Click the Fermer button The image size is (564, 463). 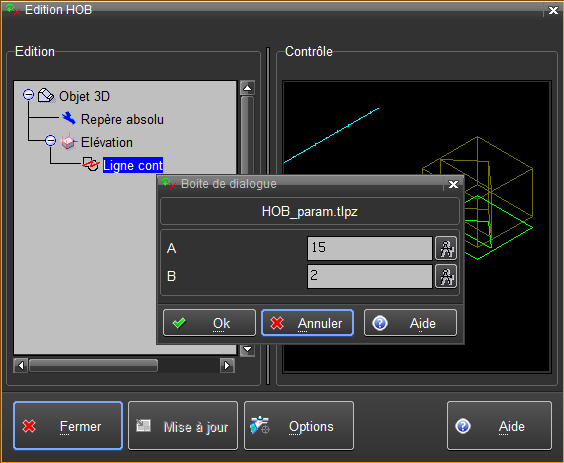[68, 426]
